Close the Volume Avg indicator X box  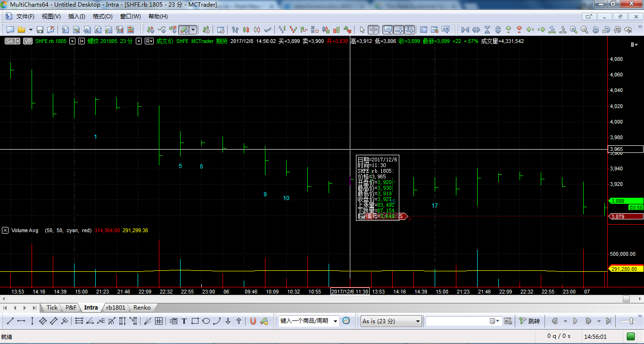[5, 230]
